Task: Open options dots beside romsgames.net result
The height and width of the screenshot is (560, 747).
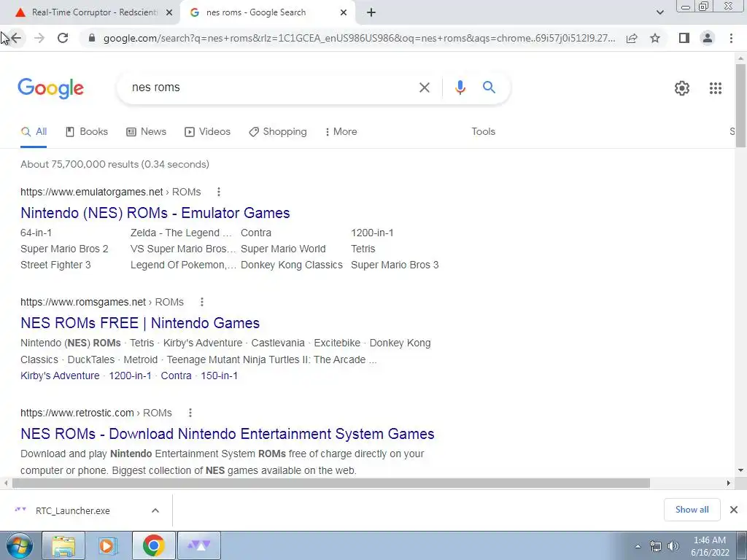Action: [202, 302]
